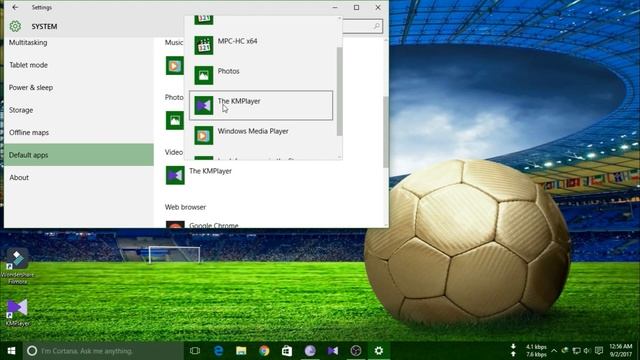Open volume control in system tray
This screenshot has width=640, height=360.
click(587, 351)
